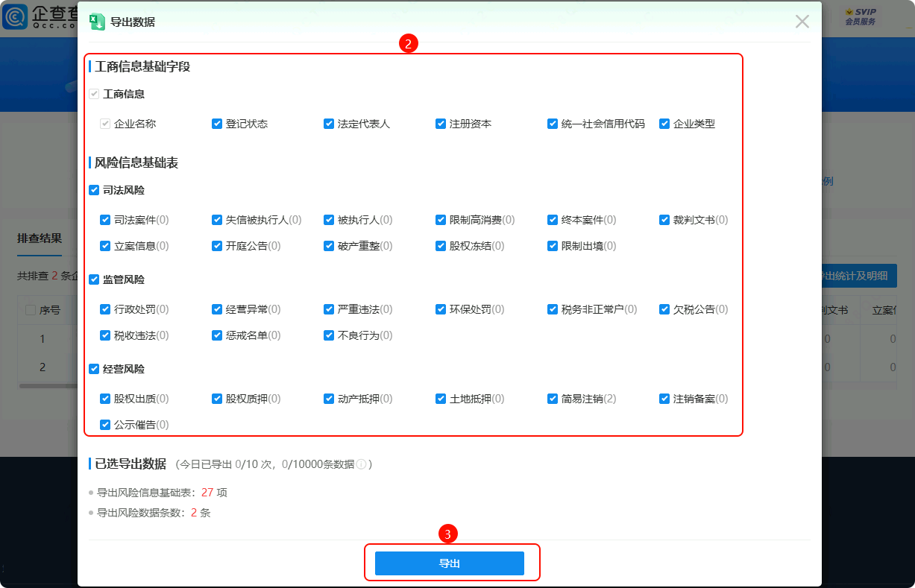
Task: Toggle the 监管风险 group checkbox
Action: point(94,279)
